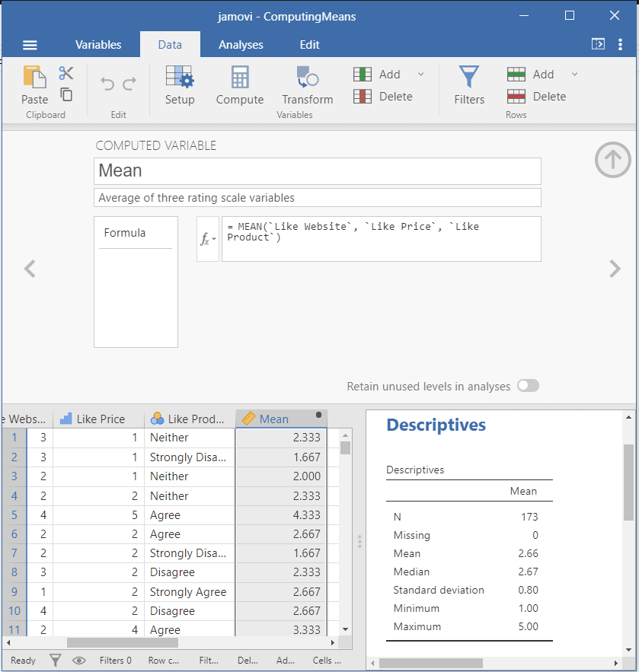Click the Ready status text

click(23, 661)
